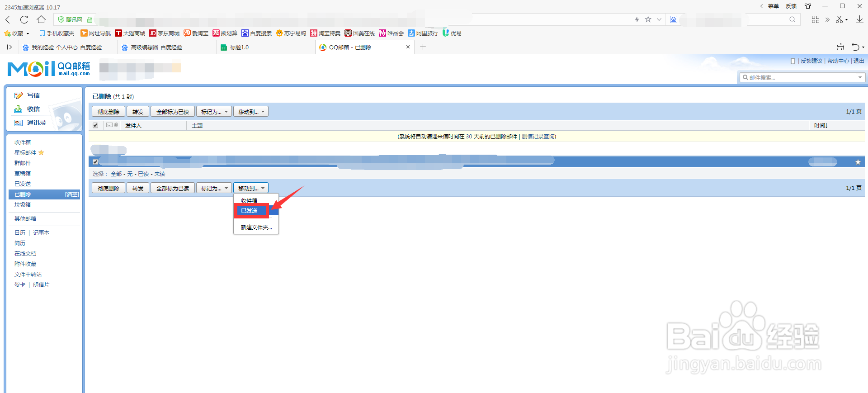Uncheck the selected email's checkbox
The width and height of the screenshot is (868, 393).
pyautogui.click(x=95, y=162)
